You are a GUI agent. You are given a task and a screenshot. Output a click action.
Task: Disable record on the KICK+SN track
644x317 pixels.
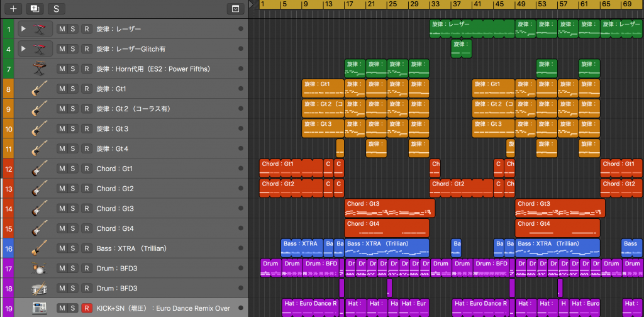(87, 308)
